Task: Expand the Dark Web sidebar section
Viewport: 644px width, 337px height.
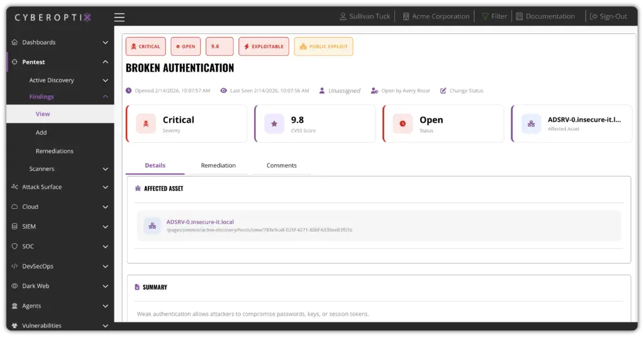Action: pos(105,286)
